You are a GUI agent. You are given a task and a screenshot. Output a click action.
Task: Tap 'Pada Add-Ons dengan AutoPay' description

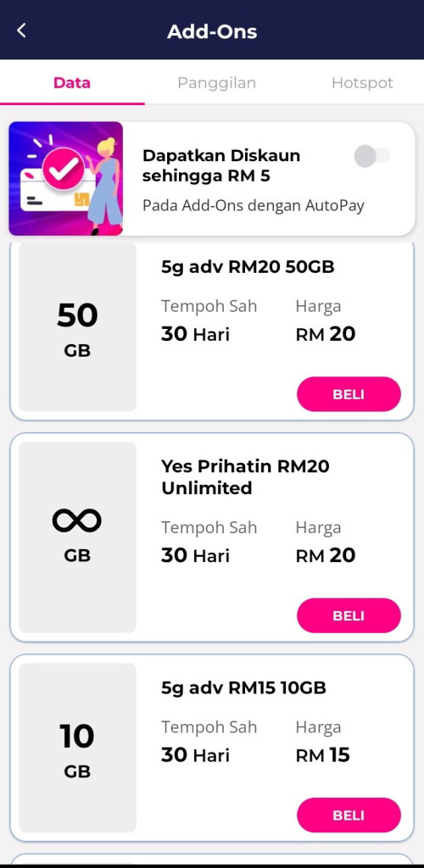pyautogui.click(x=254, y=206)
